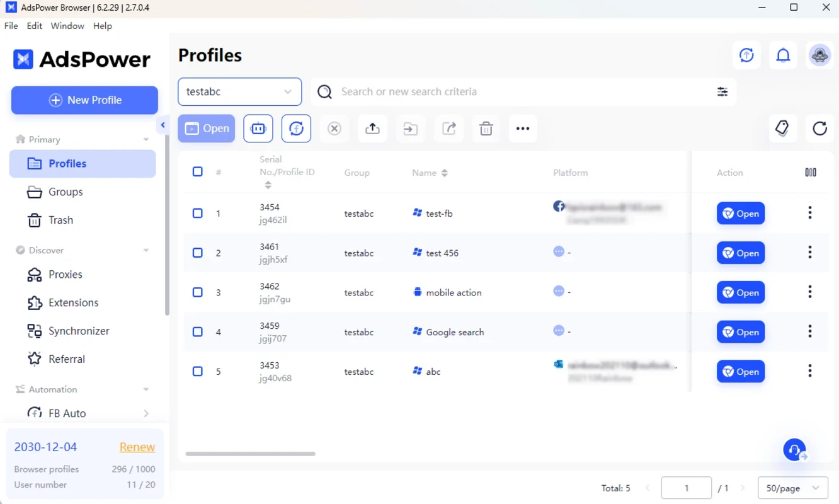The image size is (839, 504).
Task: Check the test-fb profile checkbox
Action: pyautogui.click(x=197, y=213)
